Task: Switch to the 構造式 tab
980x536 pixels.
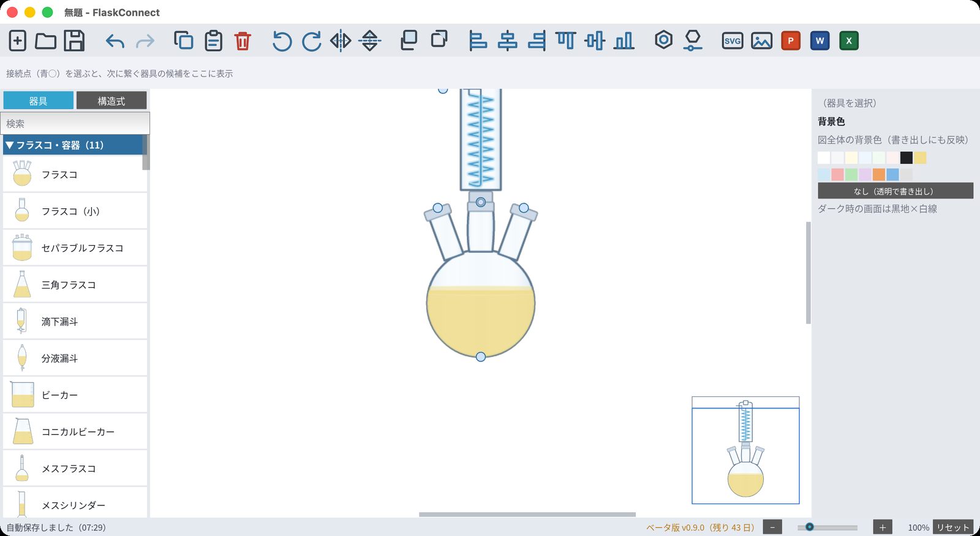Action: click(x=111, y=100)
